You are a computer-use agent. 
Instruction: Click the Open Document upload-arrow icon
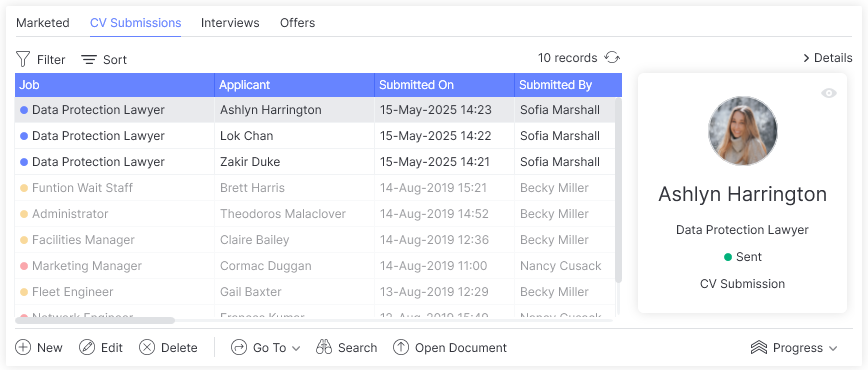point(401,347)
